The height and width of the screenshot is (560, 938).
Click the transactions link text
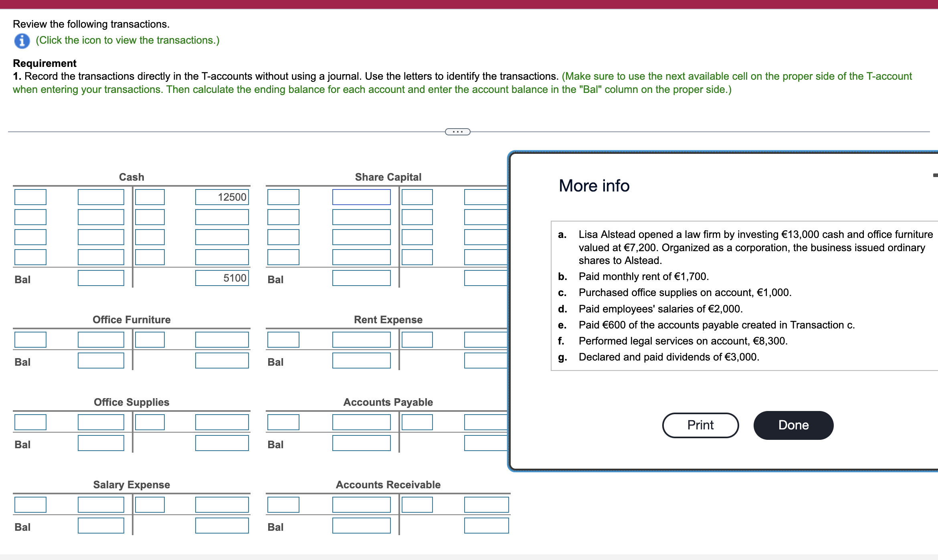pos(127,40)
